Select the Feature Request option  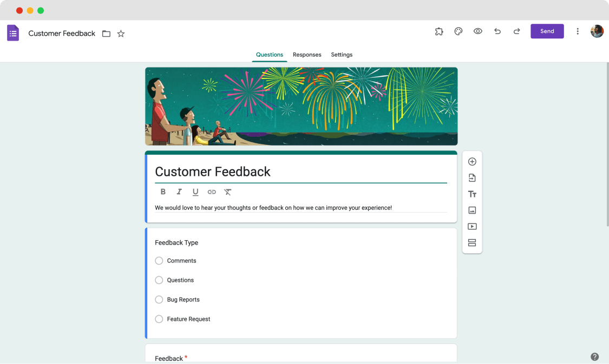pos(159,319)
